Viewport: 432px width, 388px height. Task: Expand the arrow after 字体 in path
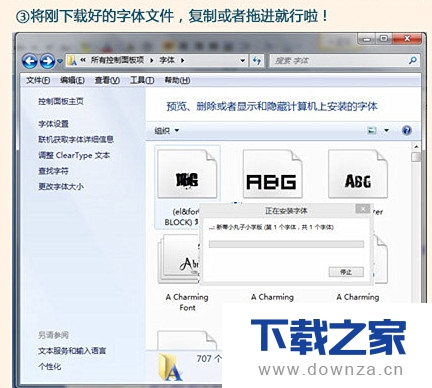coord(182,60)
